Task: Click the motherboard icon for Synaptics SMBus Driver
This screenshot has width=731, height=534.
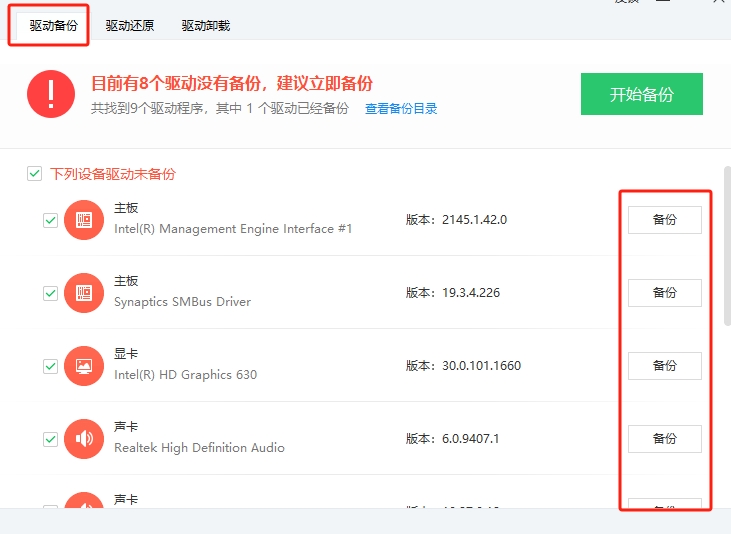Action: tap(84, 293)
